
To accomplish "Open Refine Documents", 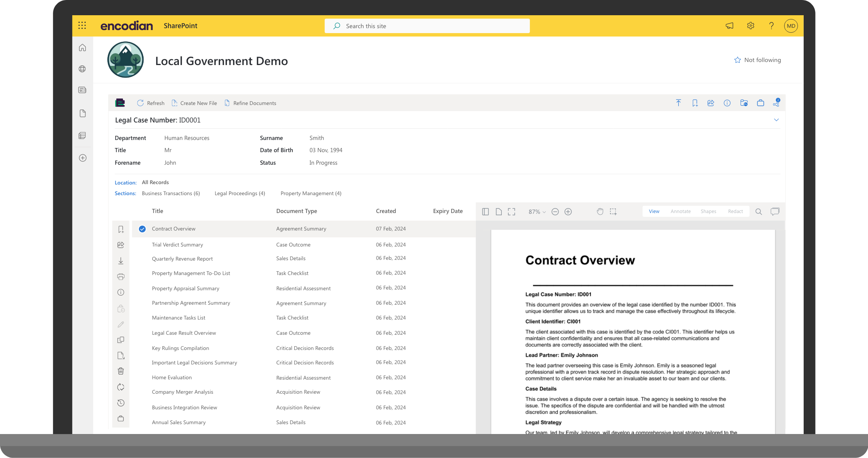I will pos(250,103).
